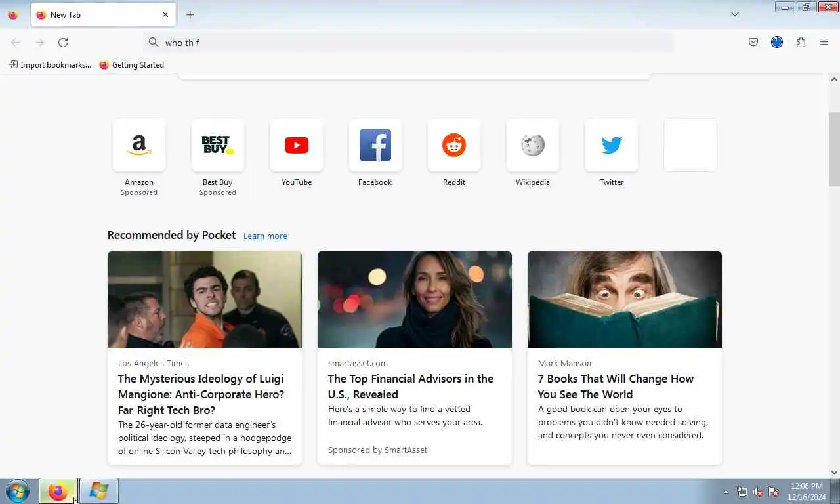This screenshot has width=840, height=504.
Task: Close the New Tab tab
Action: pyautogui.click(x=165, y=14)
